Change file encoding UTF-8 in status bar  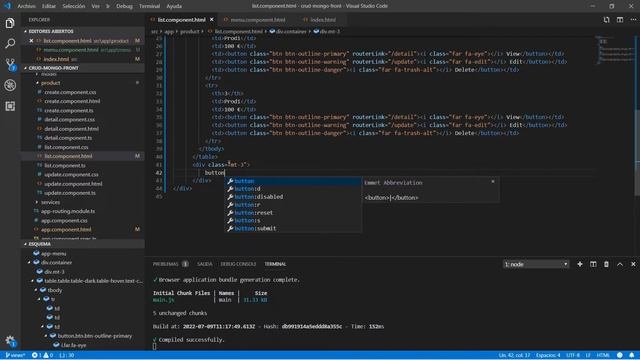tap(573, 355)
